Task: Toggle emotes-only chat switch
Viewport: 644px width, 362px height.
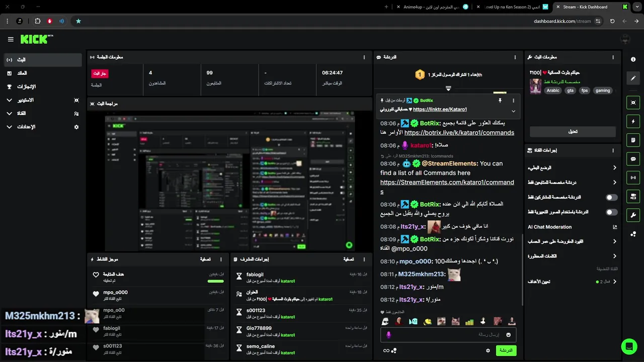Action: [612, 212]
